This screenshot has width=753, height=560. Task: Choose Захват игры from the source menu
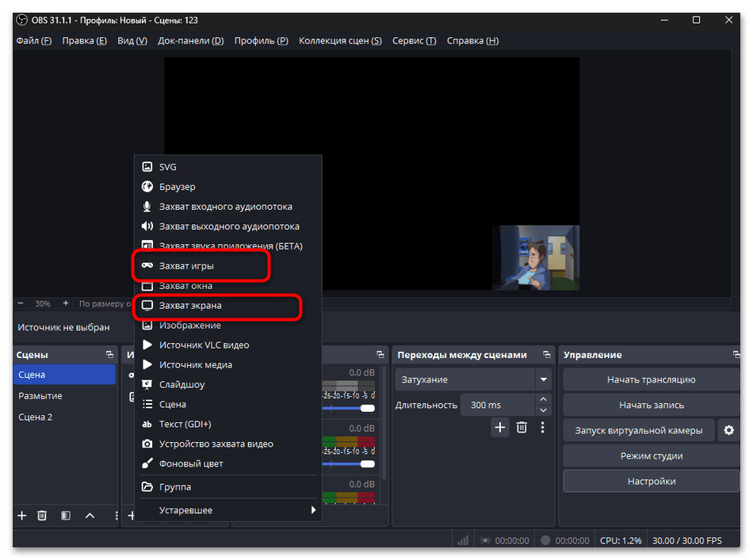coord(186,266)
